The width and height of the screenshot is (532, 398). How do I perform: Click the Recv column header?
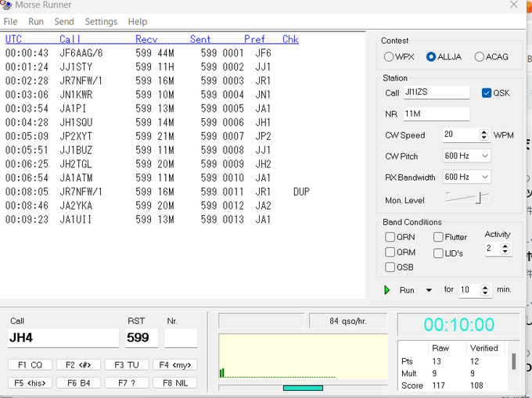[x=146, y=39]
